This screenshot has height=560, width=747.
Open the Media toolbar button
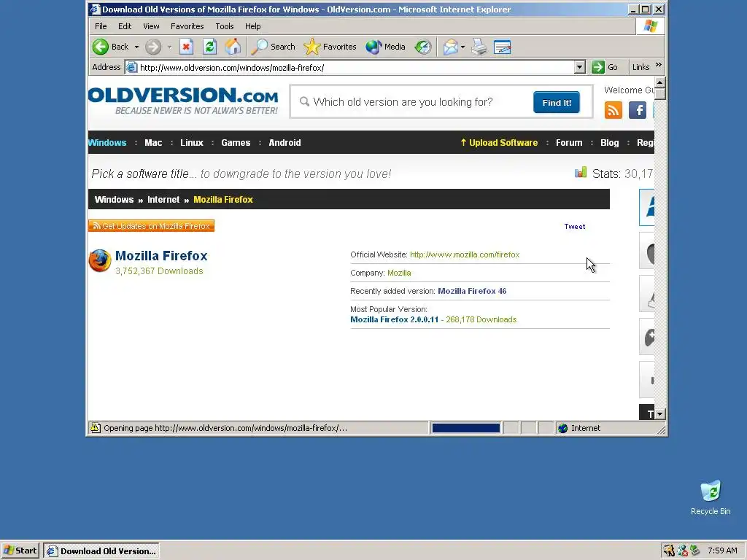point(385,47)
